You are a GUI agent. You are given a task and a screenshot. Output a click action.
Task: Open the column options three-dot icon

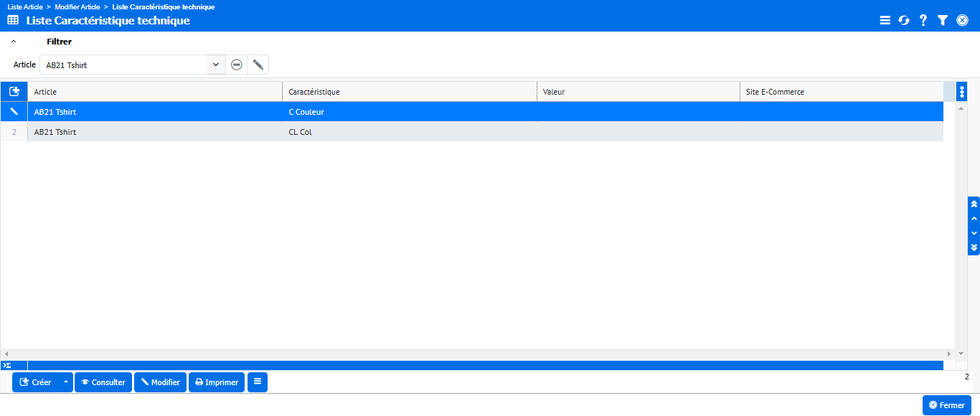tap(962, 92)
